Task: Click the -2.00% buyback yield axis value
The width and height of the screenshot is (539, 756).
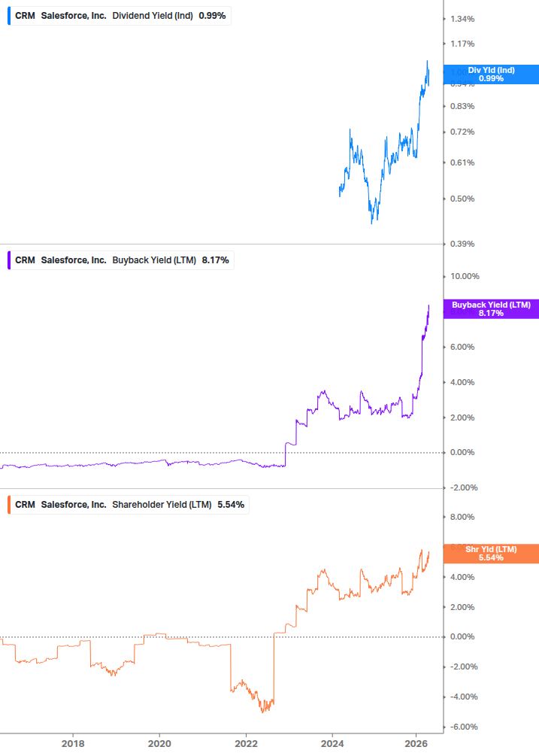Action: [x=464, y=487]
